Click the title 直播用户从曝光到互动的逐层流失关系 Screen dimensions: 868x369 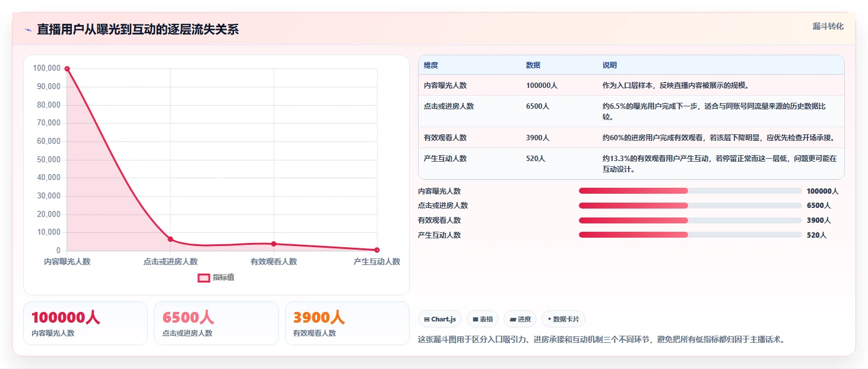tap(138, 29)
